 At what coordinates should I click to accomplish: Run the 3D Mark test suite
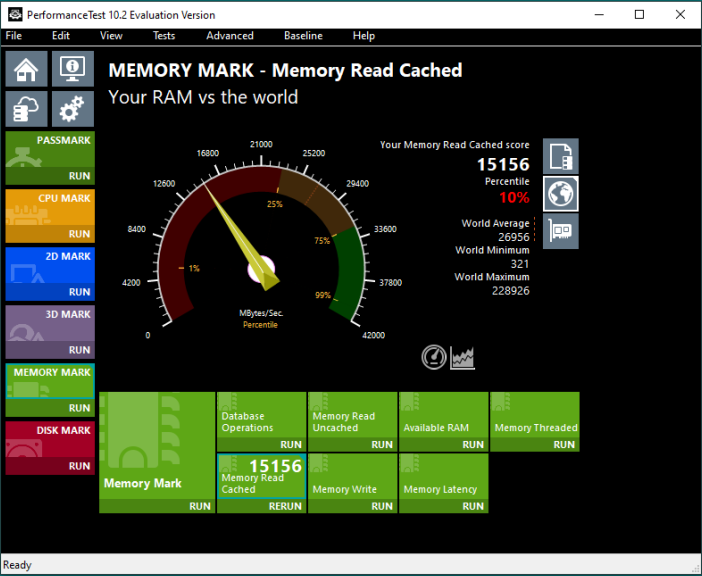(x=50, y=350)
